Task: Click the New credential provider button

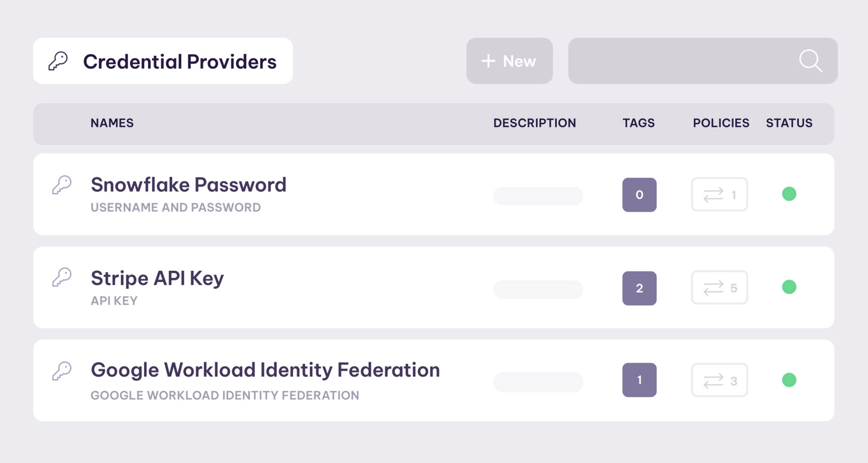Action: [x=509, y=61]
